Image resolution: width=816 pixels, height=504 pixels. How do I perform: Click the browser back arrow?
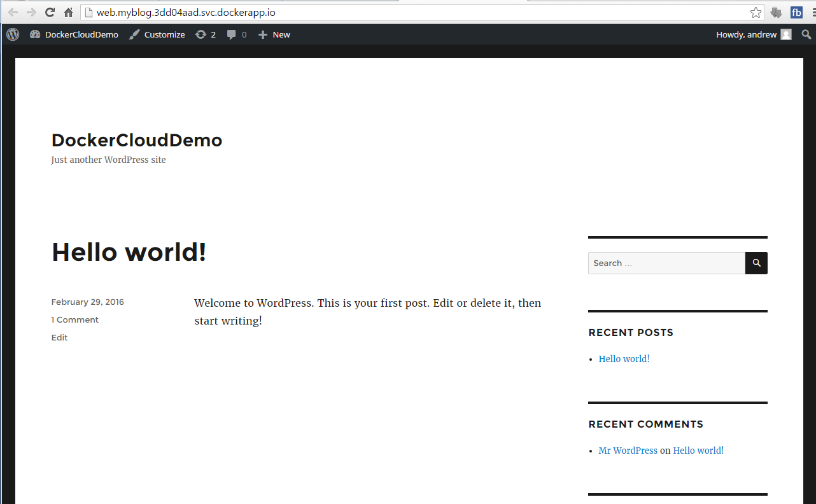13,13
